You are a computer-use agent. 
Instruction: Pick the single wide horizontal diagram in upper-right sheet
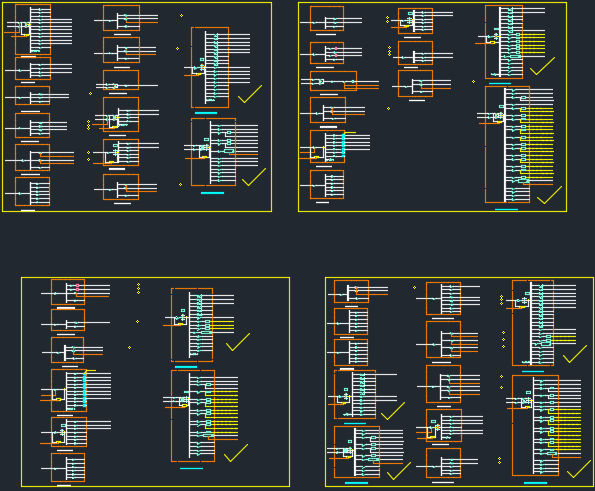click(x=334, y=81)
